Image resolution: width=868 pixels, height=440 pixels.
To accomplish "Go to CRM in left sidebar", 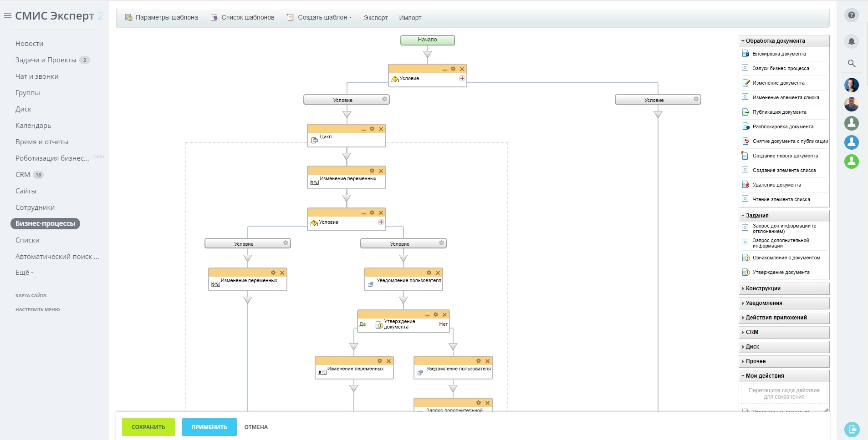I will 23,175.
